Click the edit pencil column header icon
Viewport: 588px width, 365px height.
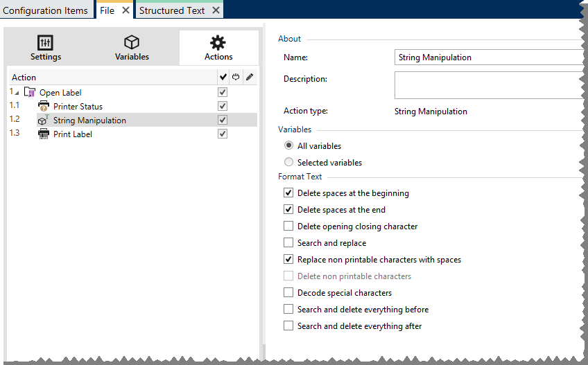click(x=250, y=77)
